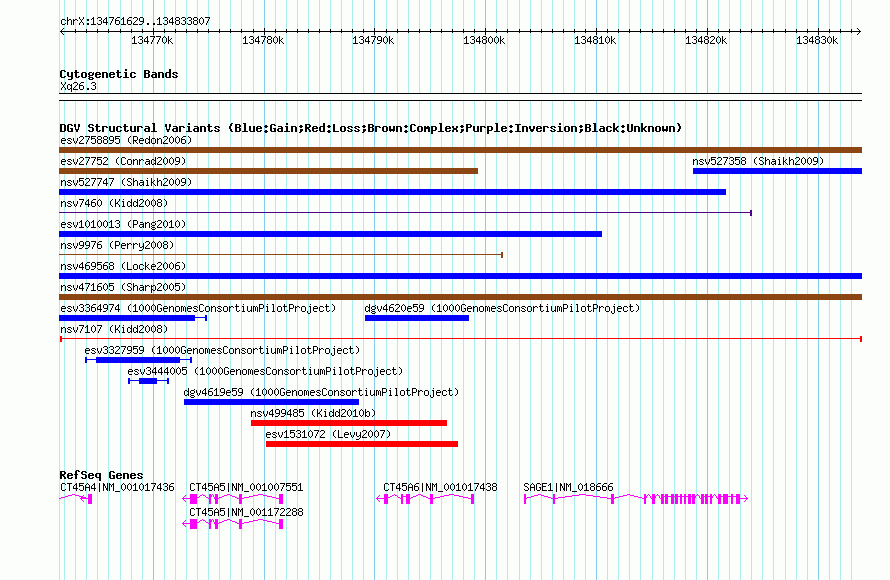Image resolution: width=890 pixels, height=580 pixels.
Task: Click the esv2758895 (Redon2006) label
Action: pos(126,140)
